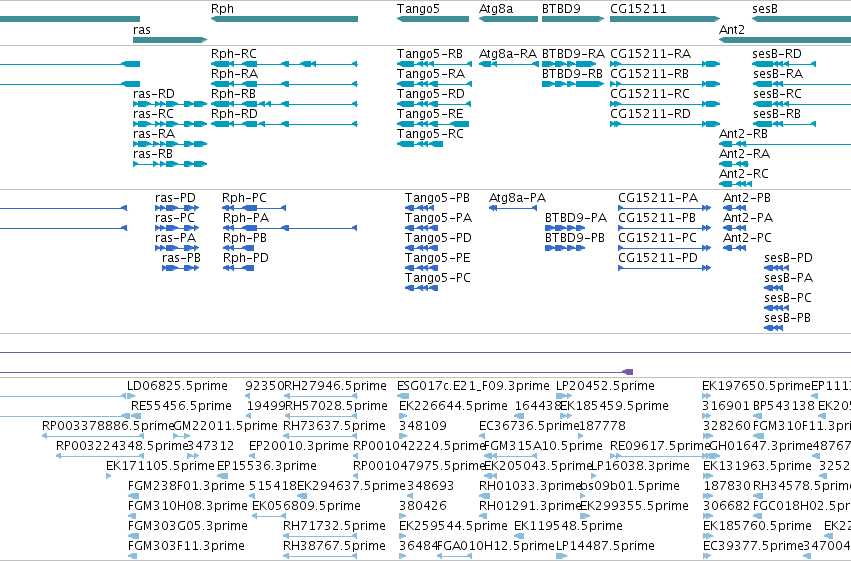This screenshot has height=561, width=851.
Task: Select transcript CG15211-RA
Action: click(x=665, y=64)
